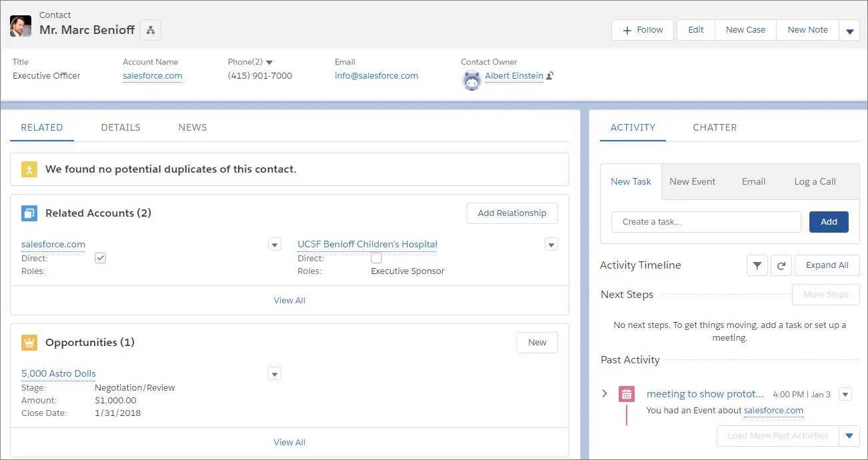Click the Executive Sponsor role text
The image size is (868, 460).
407,271
